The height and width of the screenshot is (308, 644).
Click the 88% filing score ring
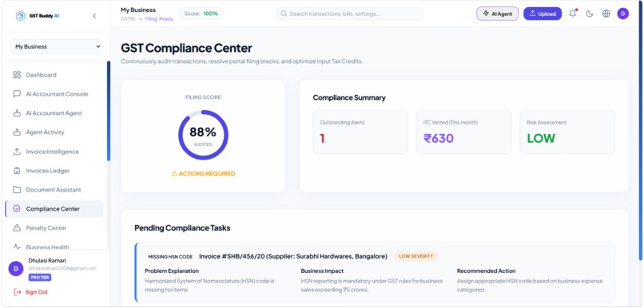coord(203,135)
